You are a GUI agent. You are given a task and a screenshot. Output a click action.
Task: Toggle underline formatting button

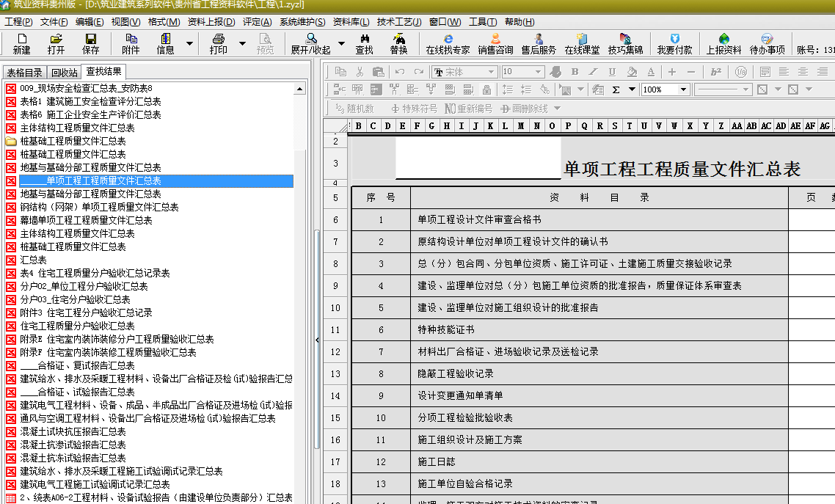click(x=612, y=72)
